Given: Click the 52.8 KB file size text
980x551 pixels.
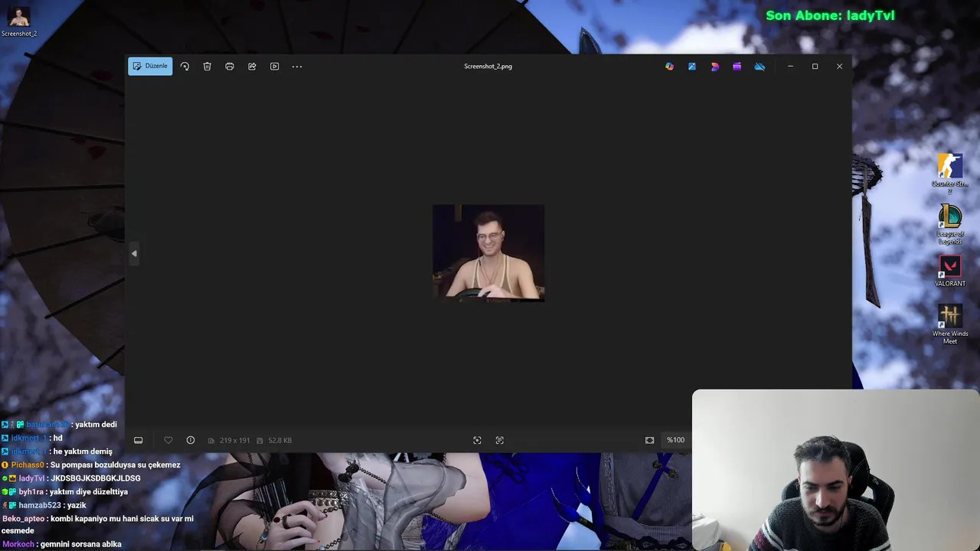Looking at the screenshot, I should [x=279, y=440].
